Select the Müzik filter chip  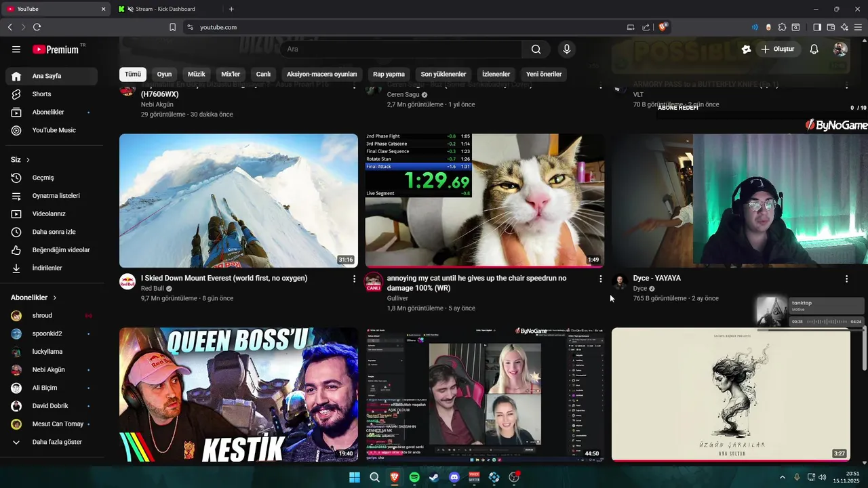pos(197,74)
